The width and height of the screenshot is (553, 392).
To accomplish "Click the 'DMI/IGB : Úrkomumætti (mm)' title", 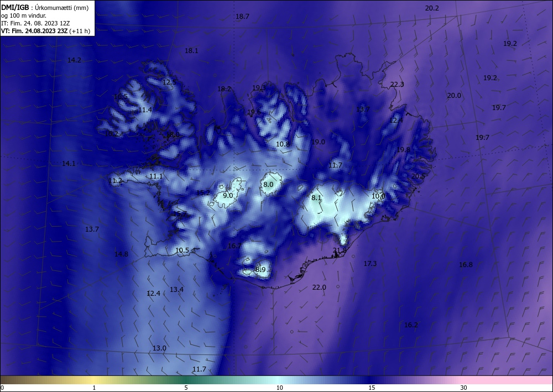I will pos(45,7).
